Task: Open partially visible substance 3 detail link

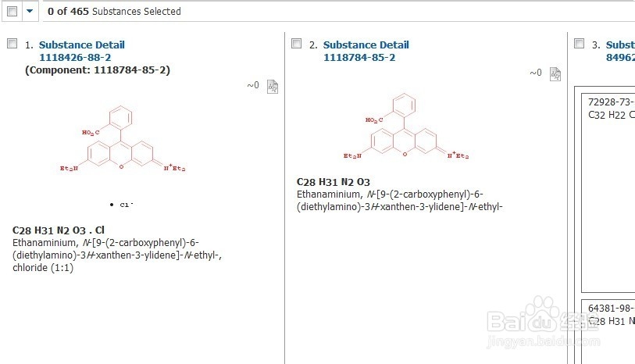Action: point(620,45)
